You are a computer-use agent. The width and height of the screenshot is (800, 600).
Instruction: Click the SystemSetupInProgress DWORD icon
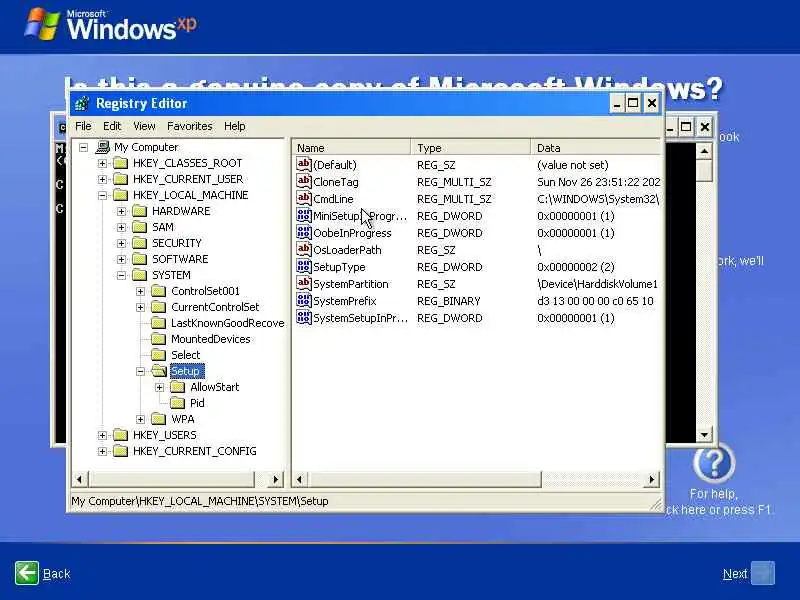coord(304,317)
